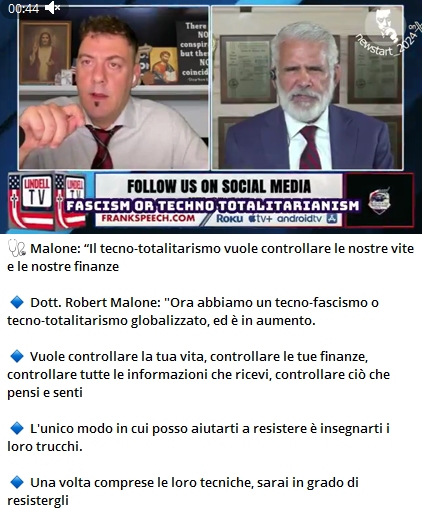422x522 pixels.
Task: Click the Malone headline text line
Action: point(210,258)
